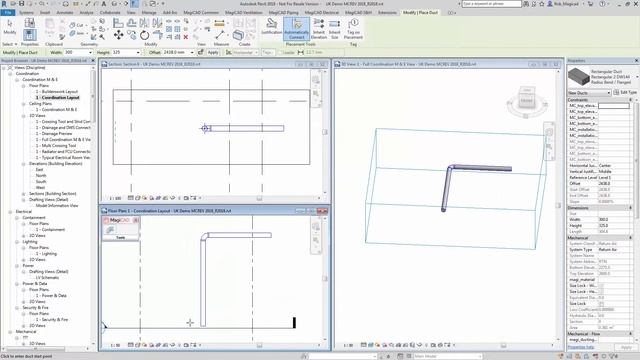
Task: Click the 3D view ViewCube
Action: [526, 100]
